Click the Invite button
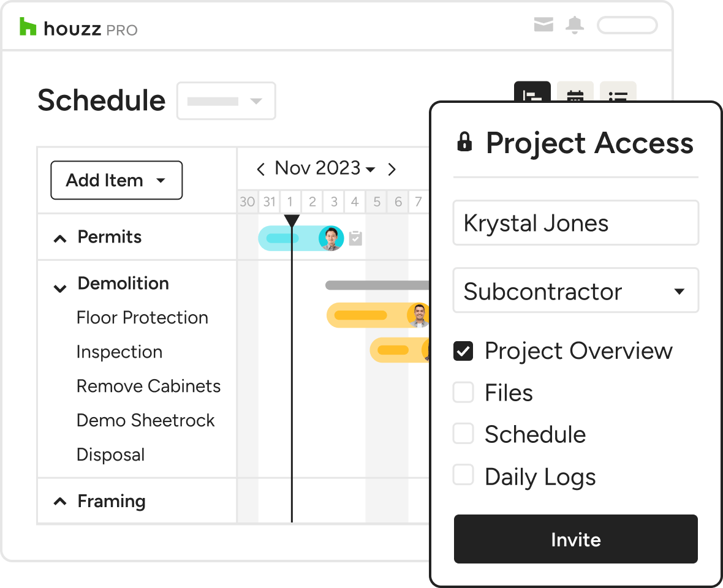The image size is (723, 588). click(x=575, y=539)
